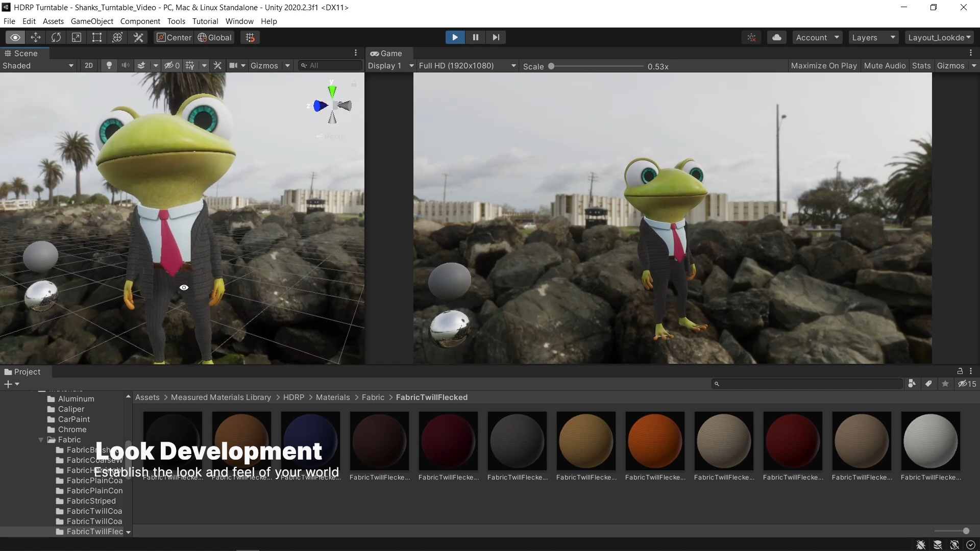This screenshot has width=980, height=551.
Task: Switch to the Game tab
Action: point(388,54)
